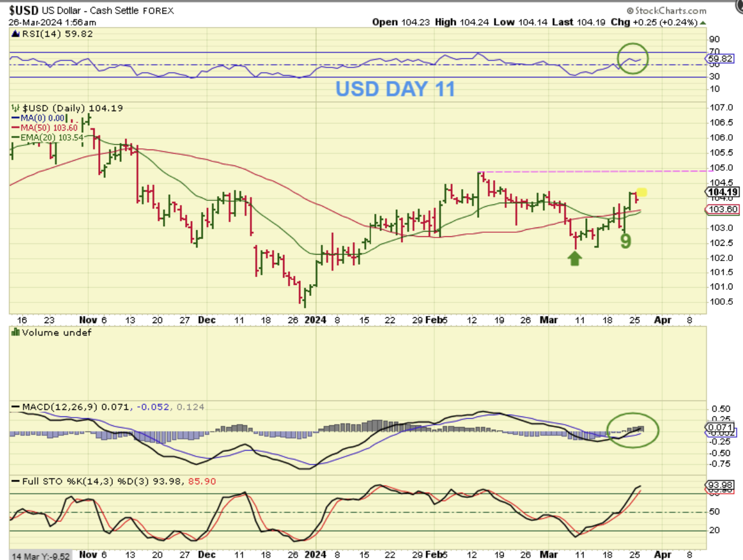Screen dimensions: 743x560
Task: Click the green triangle next to Chg value
Action: pyautogui.click(x=702, y=22)
